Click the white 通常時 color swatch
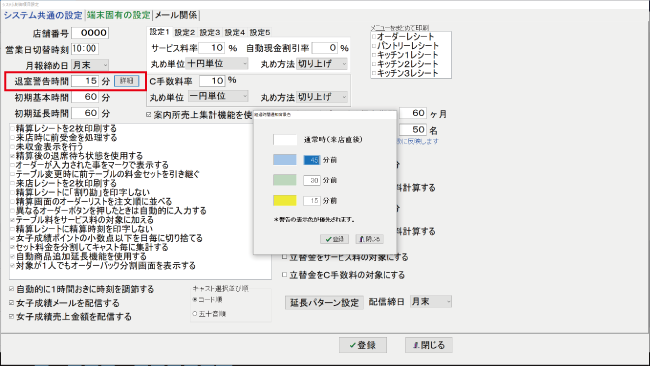Image resolution: width=650 pixels, height=366 pixels. click(x=285, y=140)
